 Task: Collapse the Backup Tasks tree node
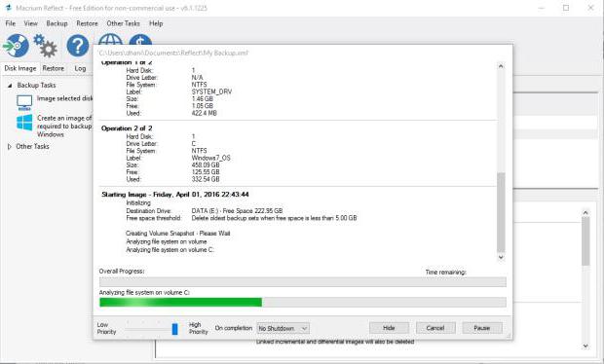tap(10, 86)
